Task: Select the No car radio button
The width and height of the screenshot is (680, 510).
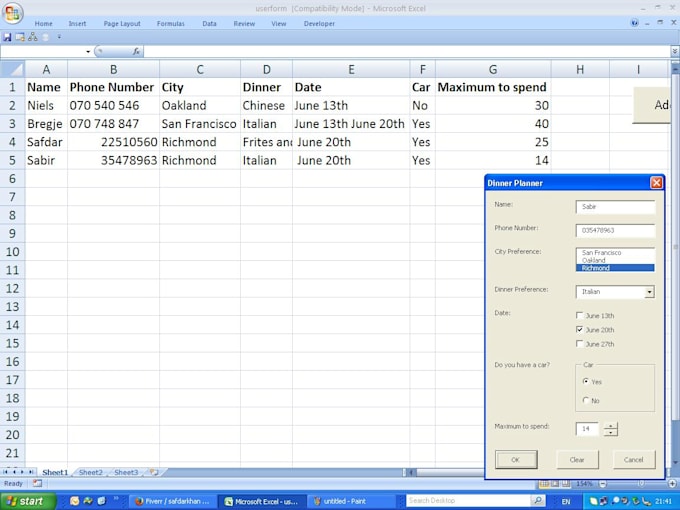Action: [586, 400]
